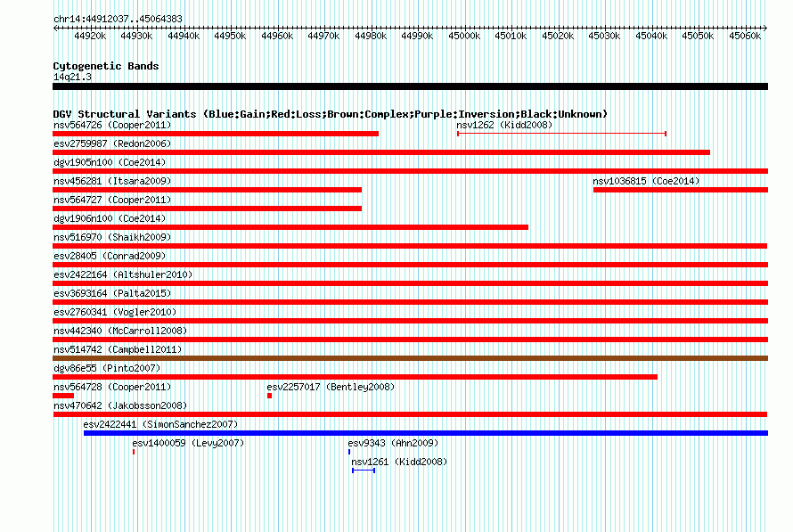Viewport: 793px width, 532px height.
Task: Select the blue nsv1261 interval marker
Action: pyautogui.click(x=364, y=471)
